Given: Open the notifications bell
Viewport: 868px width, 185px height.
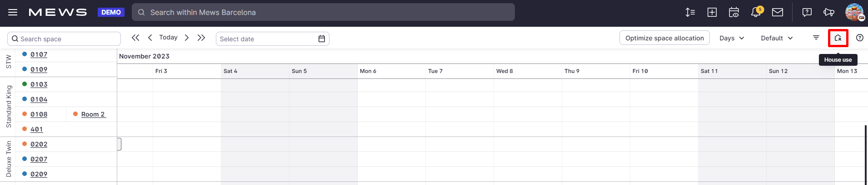Looking at the screenshot, I should (756, 12).
